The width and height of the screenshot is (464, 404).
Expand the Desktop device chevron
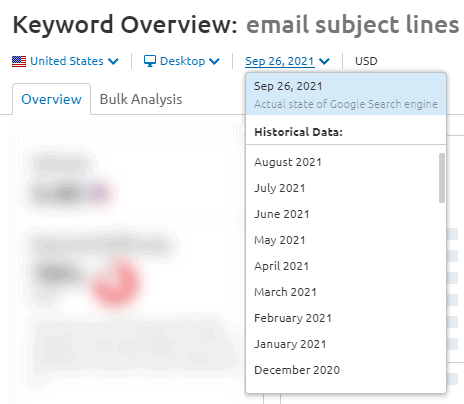tap(214, 61)
